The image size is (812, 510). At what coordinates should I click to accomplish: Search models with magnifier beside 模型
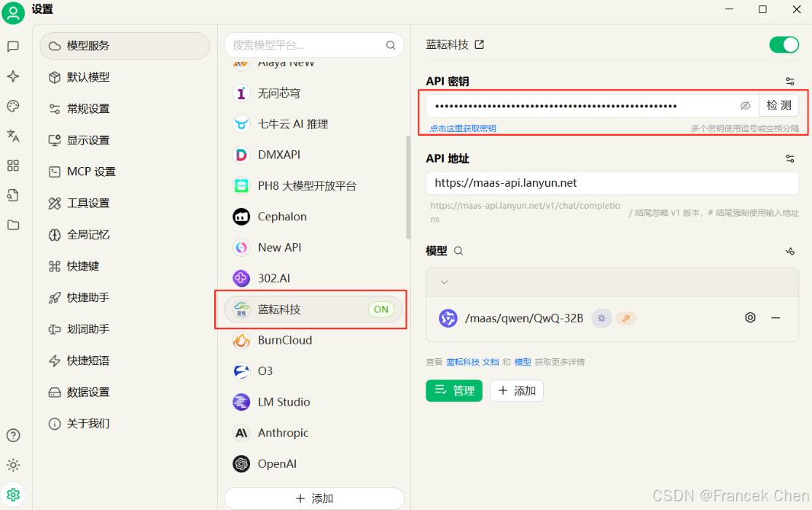point(458,251)
